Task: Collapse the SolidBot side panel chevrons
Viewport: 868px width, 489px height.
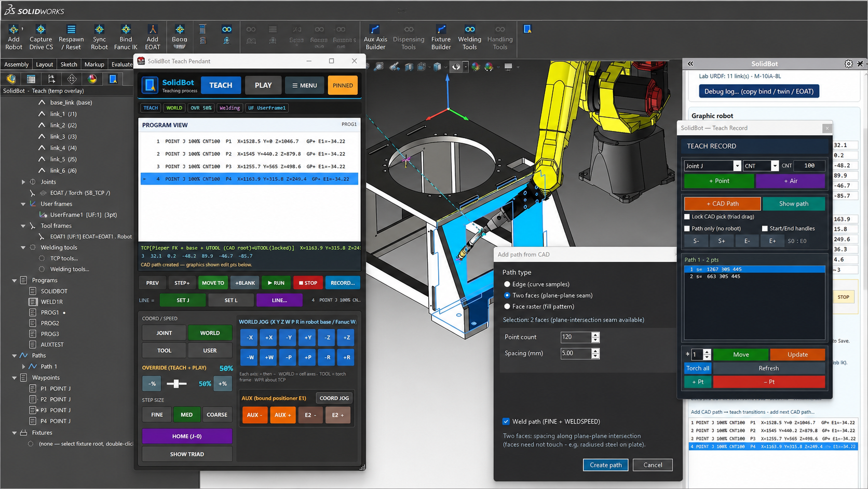Action: [690, 64]
